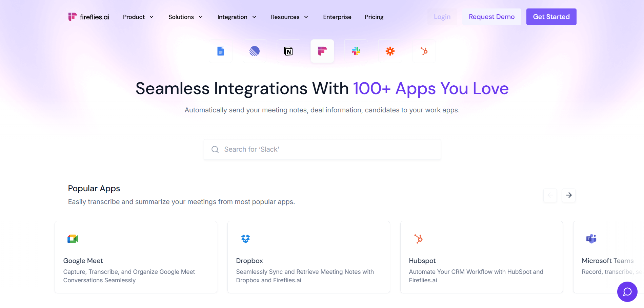Go to the Enterprise page
The width and height of the screenshot is (644, 308).
point(337,17)
